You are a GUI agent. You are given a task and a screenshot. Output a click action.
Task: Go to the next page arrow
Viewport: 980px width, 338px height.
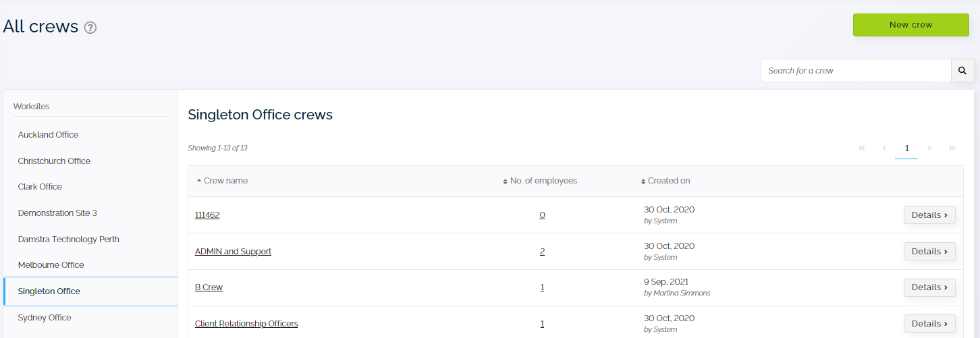929,148
